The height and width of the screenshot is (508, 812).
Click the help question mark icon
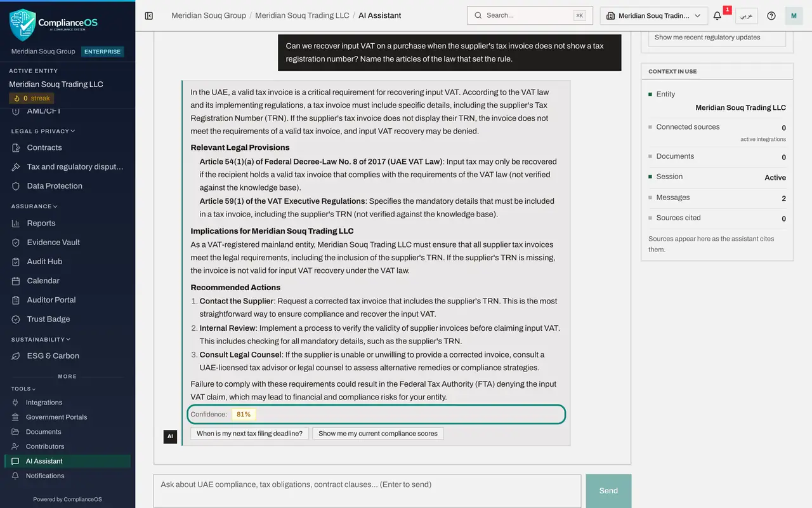(x=771, y=16)
